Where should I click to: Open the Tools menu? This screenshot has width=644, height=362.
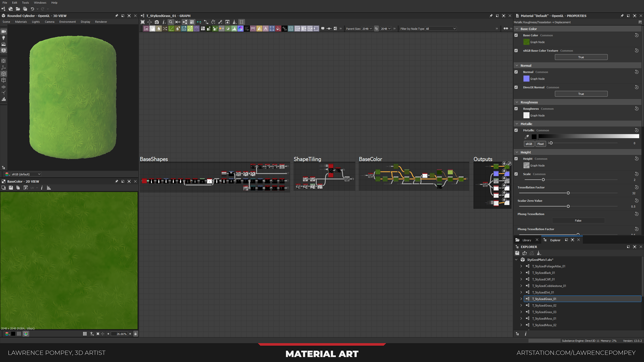point(25,3)
